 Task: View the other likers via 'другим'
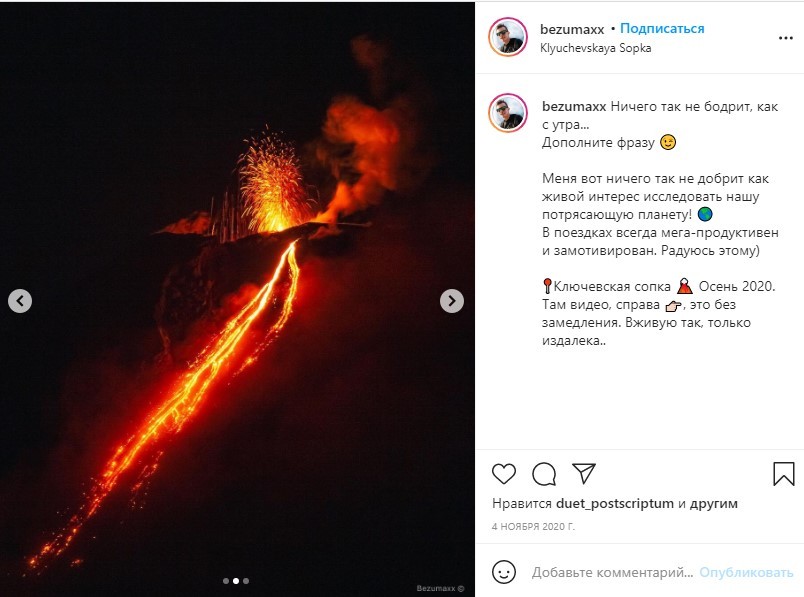713,504
